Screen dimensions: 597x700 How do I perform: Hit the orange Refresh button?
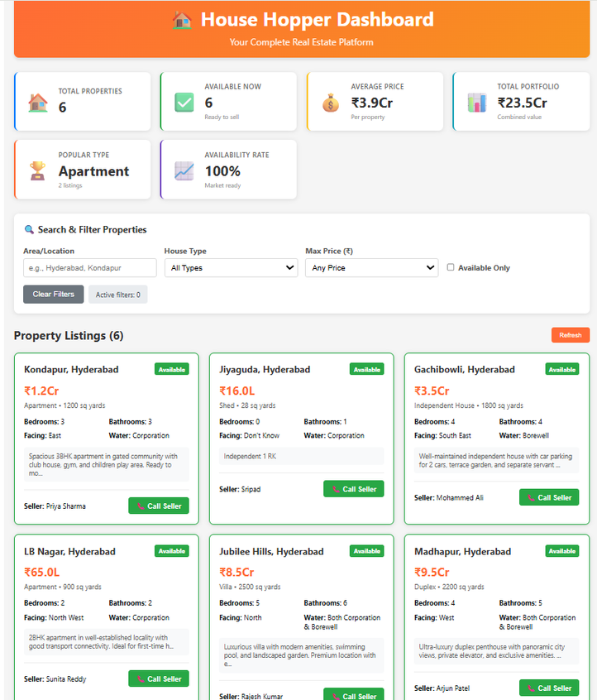point(571,335)
